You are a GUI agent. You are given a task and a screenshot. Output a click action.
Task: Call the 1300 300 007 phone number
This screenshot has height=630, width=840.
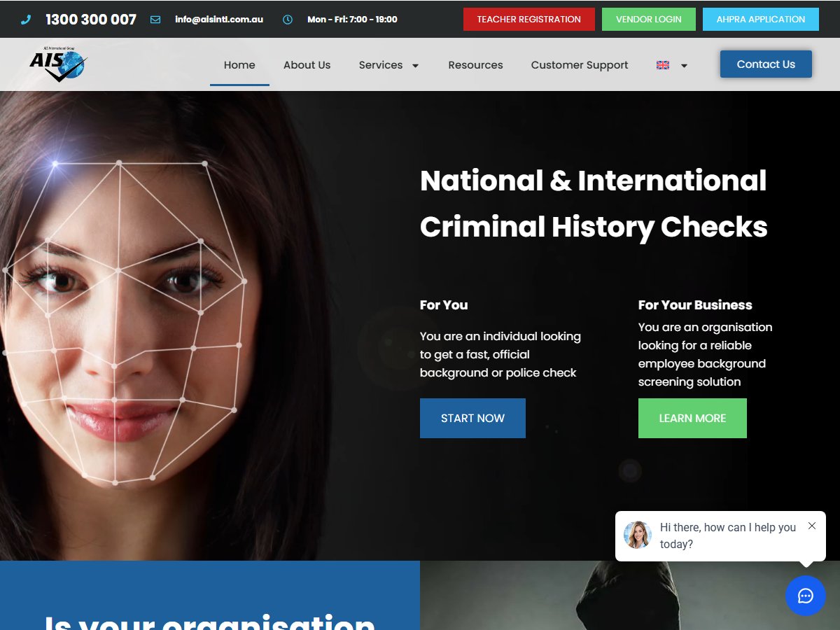(91, 20)
